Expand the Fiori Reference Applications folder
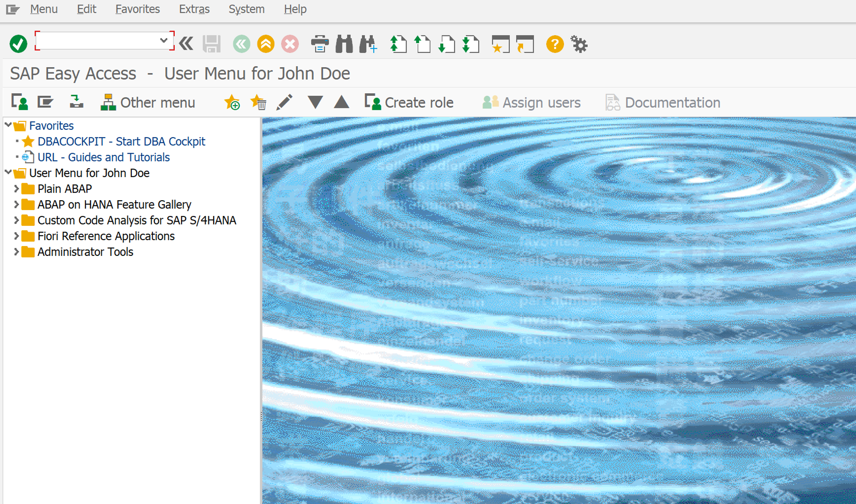 pos(16,236)
